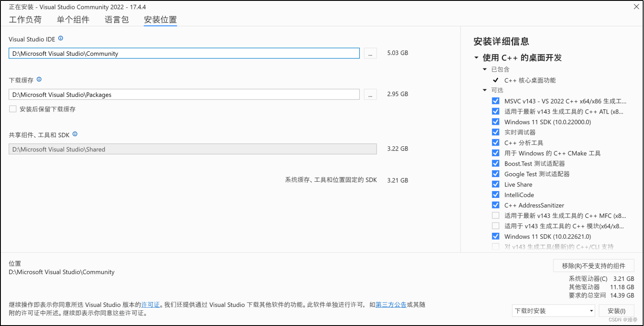Uncheck Windows 11 SDK (10.0.22000.0)

[496, 122]
